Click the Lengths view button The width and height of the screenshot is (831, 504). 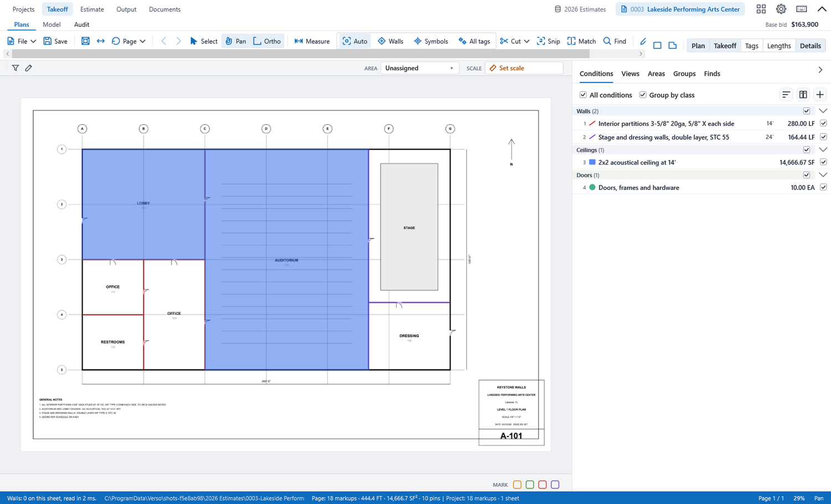point(779,46)
